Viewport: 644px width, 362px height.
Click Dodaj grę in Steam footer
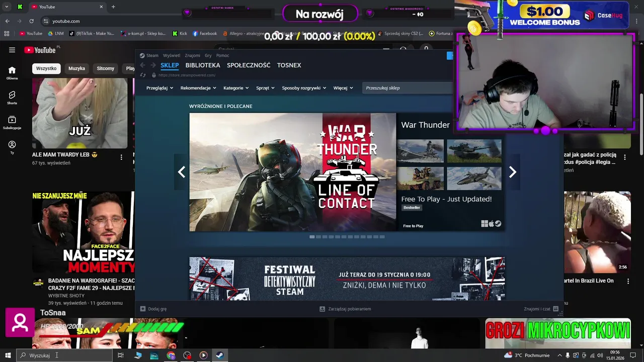click(153, 309)
